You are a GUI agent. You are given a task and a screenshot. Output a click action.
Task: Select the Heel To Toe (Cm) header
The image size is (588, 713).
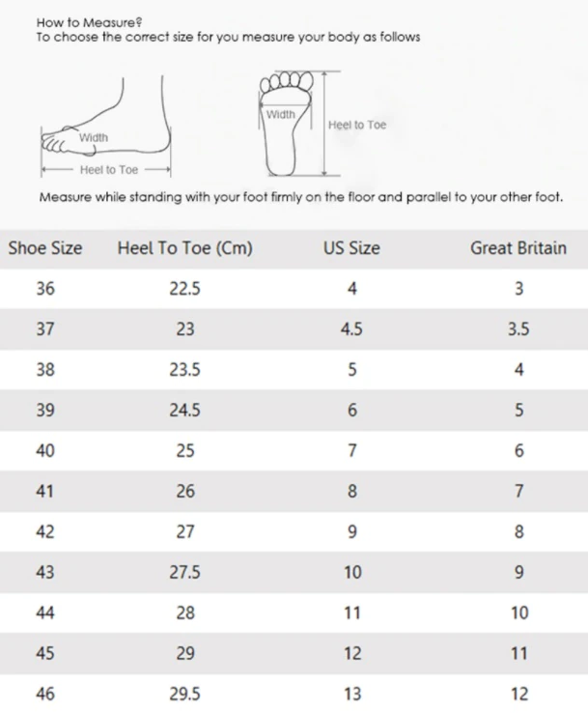click(x=185, y=248)
